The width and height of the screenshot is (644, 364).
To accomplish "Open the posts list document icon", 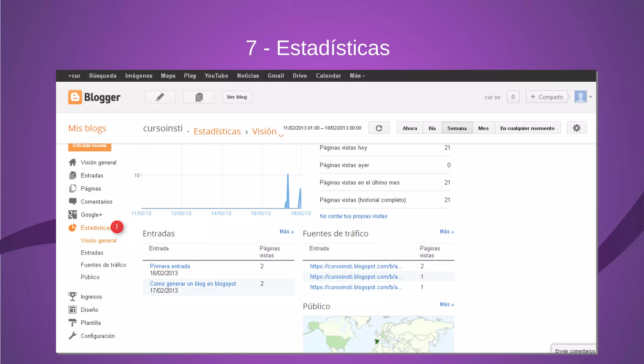I will 199,97.
